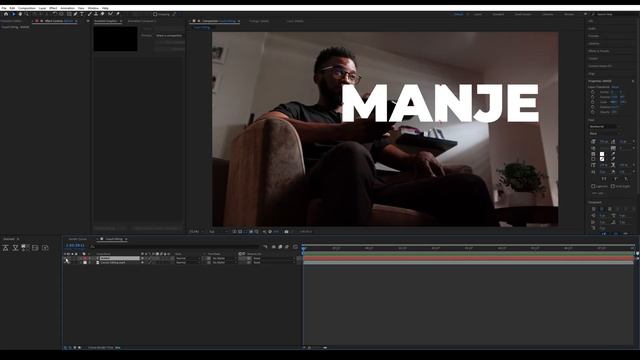The width and height of the screenshot is (640, 360).
Task: Click the stroke color swatch
Action: coord(602,159)
